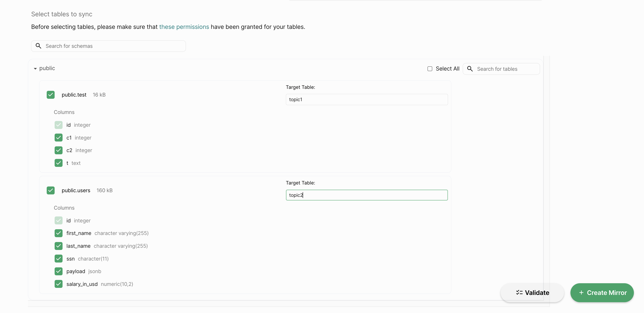Toggle the Select All checkbox
Screen dimensions: 644x313
430,69
